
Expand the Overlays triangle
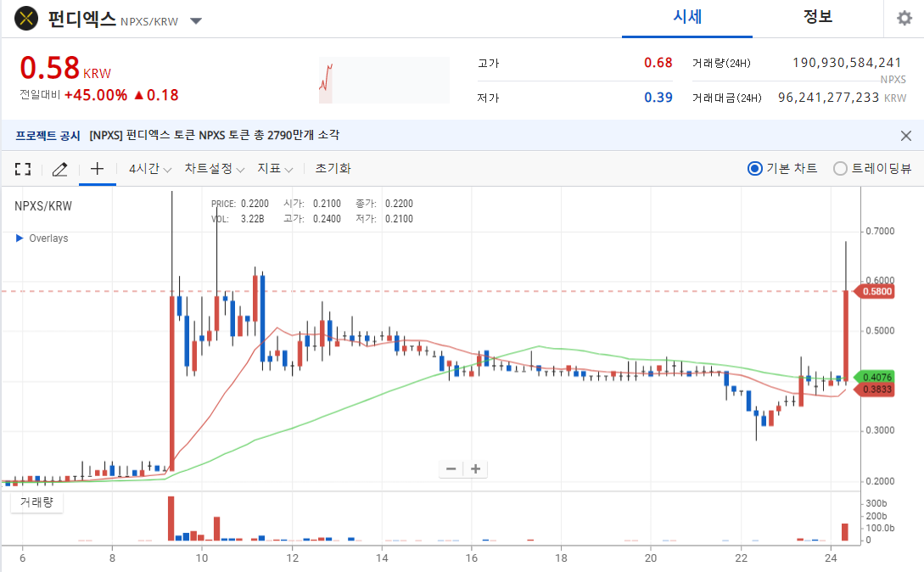pyautogui.click(x=19, y=238)
